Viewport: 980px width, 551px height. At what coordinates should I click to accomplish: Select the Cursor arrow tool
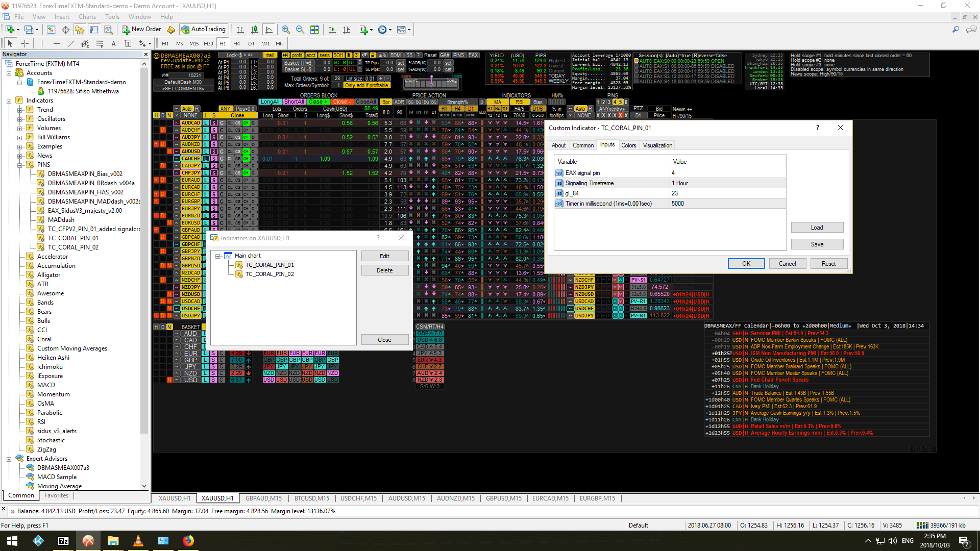(10, 44)
